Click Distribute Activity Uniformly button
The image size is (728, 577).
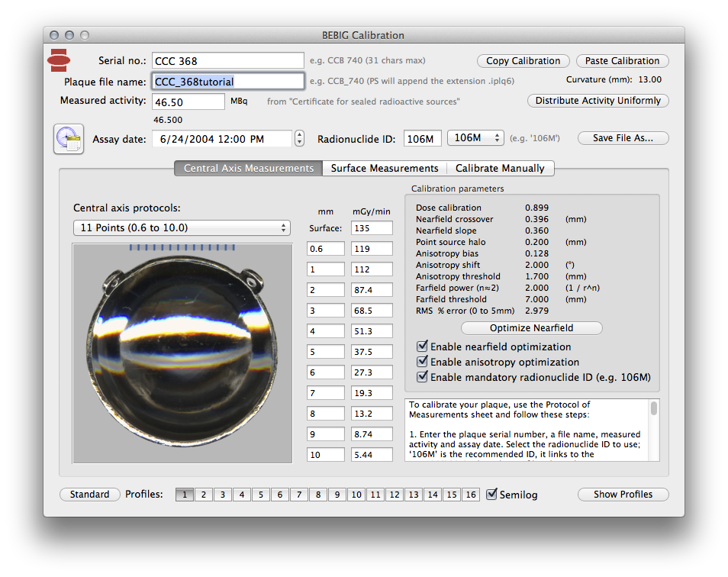[x=598, y=101]
